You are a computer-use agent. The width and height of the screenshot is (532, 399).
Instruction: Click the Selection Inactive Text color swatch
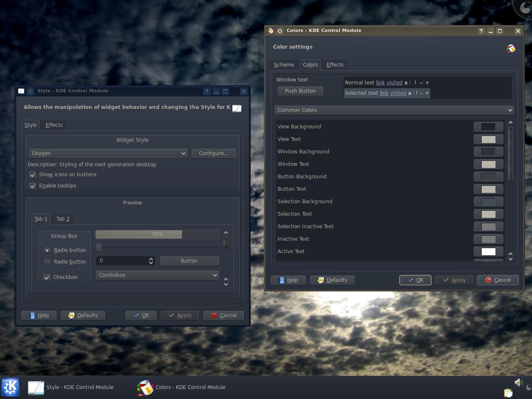tap(488, 227)
